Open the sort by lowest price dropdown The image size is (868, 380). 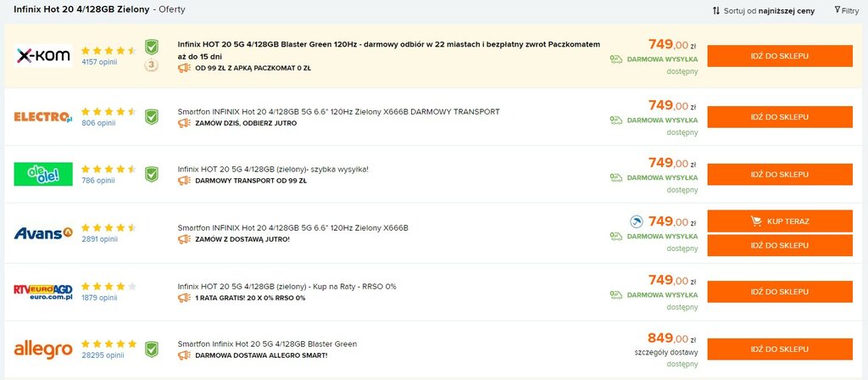click(764, 10)
